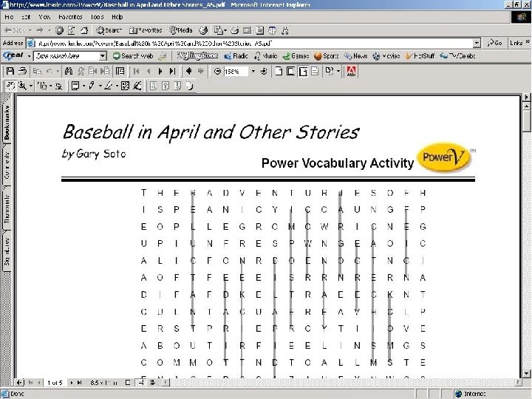
Task: Select the Note comment tool
Action: coord(75,86)
